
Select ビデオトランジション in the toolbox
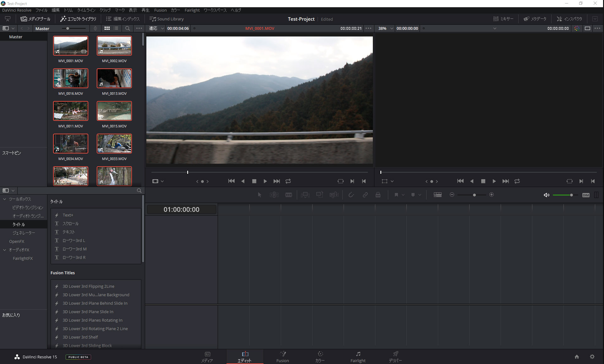(x=28, y=207)
